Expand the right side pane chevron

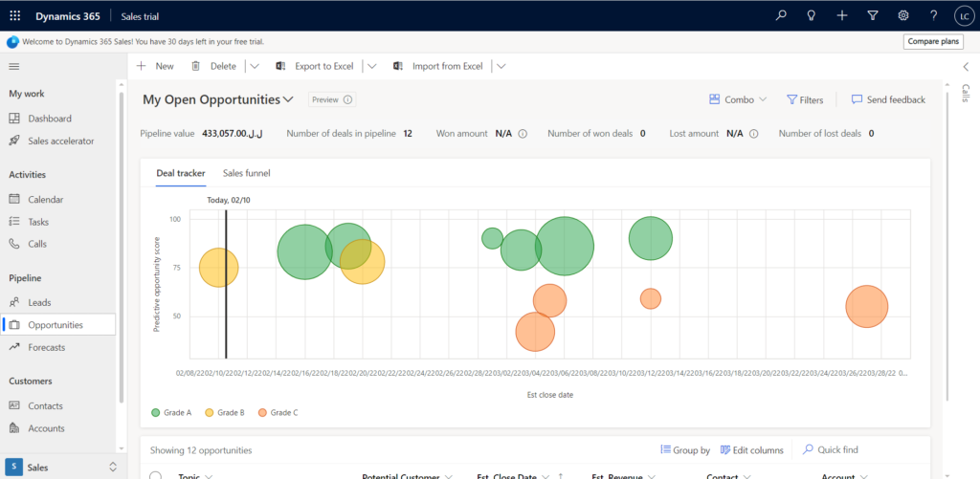(x=967, y=67)
